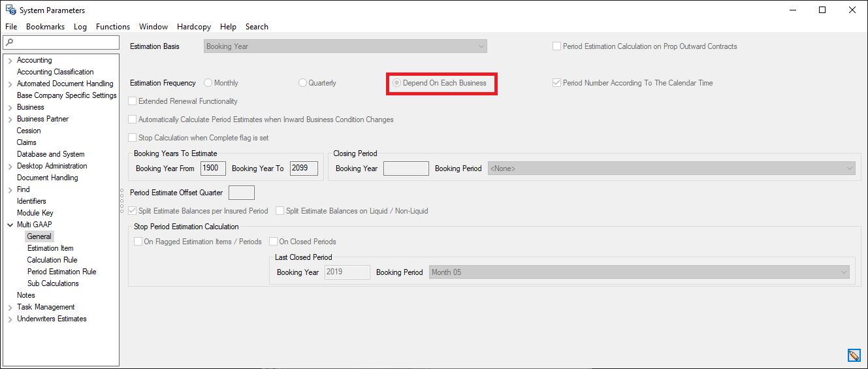Collapse the Multi GAAP tree node
Viewport: 868px width, 369px height.
tap(10, 225)
